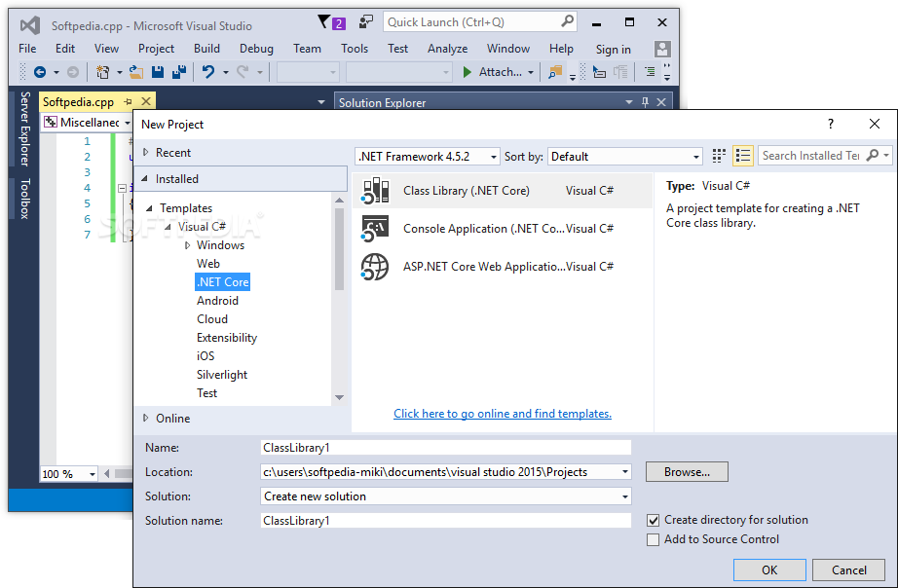This screenshot has width=898, height=588.
Task: Open the Build menu
Action: pos(206,49)
